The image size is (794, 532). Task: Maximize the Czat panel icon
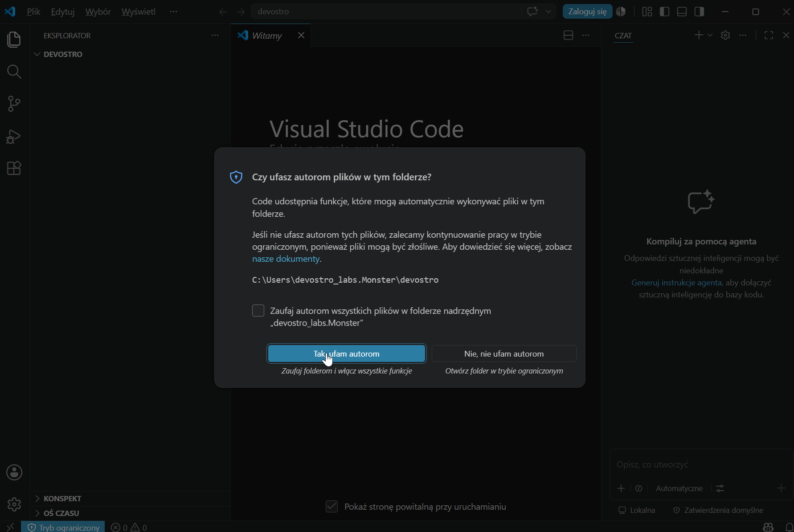[x=769, y=35]
